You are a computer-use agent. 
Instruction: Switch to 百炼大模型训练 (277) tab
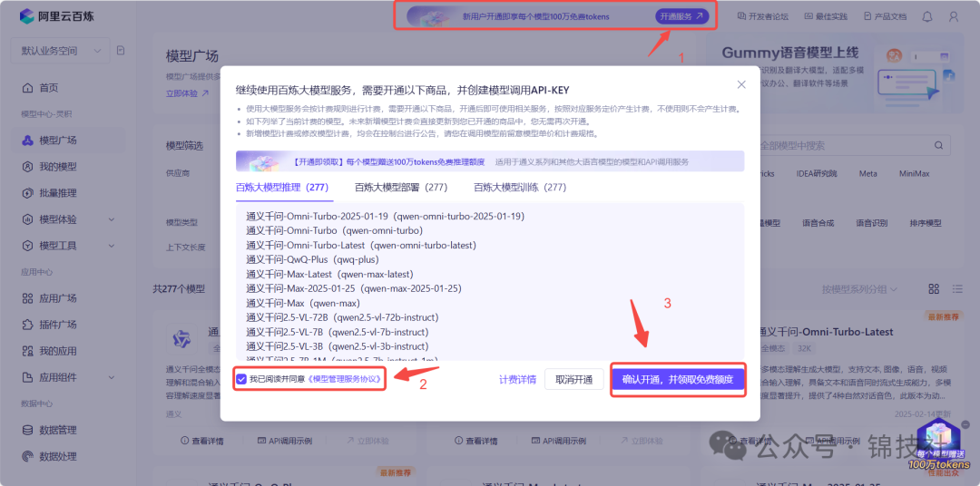(520, 187)
